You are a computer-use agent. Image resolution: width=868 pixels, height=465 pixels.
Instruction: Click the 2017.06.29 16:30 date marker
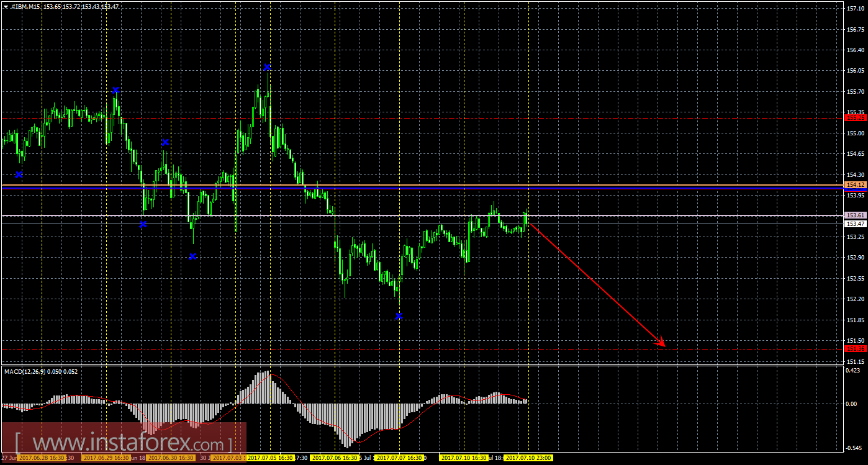click(x=106, y=458)
